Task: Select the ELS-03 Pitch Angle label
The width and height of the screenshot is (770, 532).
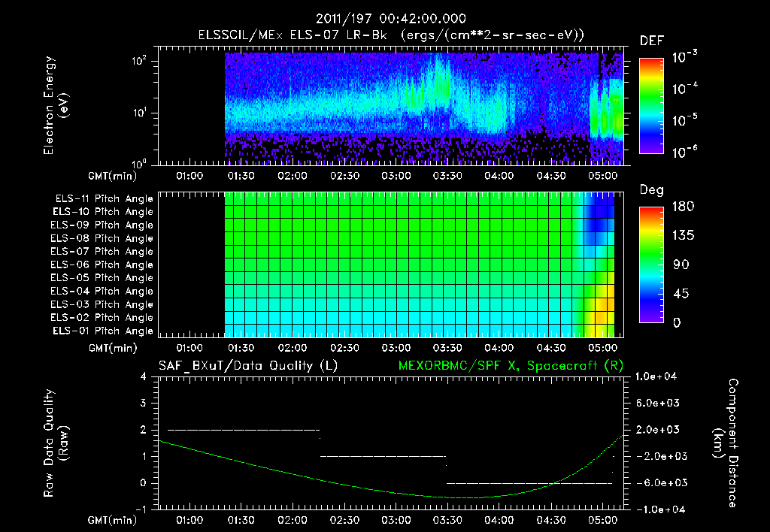Action: point(102,305)
